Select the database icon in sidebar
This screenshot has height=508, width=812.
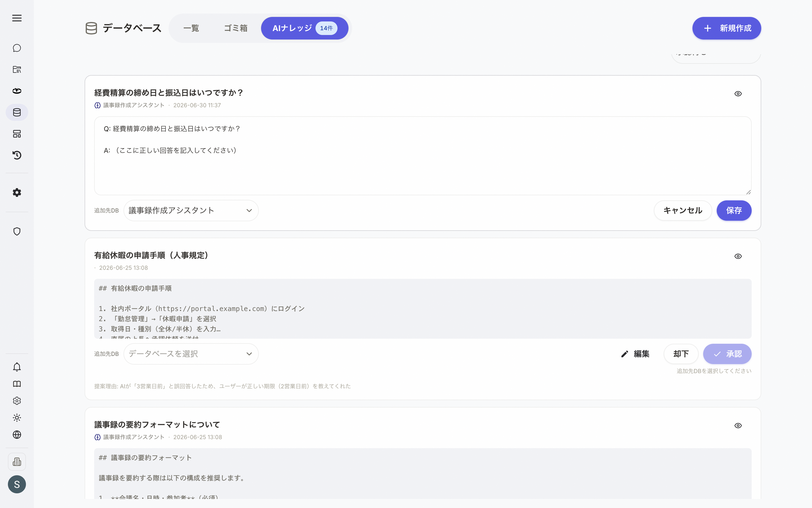(17, 112)
